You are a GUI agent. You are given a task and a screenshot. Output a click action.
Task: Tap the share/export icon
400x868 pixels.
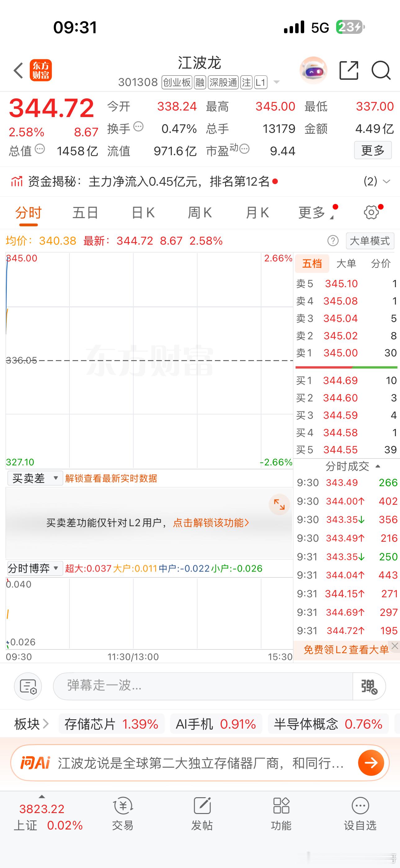click(349, 70)
